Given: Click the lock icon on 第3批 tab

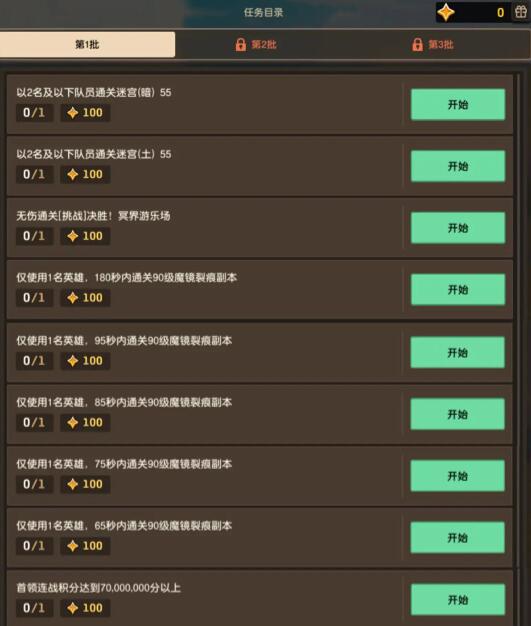Looking at the screenshot, I should (x=417, y=44).
